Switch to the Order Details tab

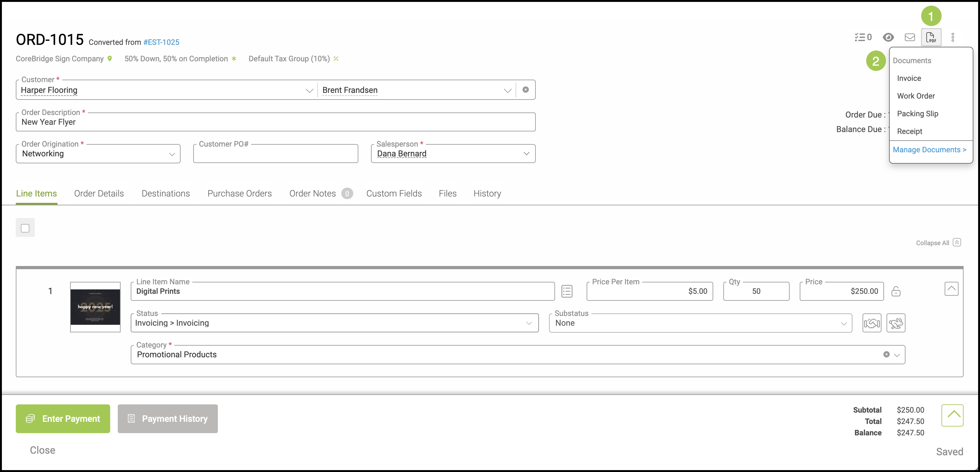[x=99, y=193]
